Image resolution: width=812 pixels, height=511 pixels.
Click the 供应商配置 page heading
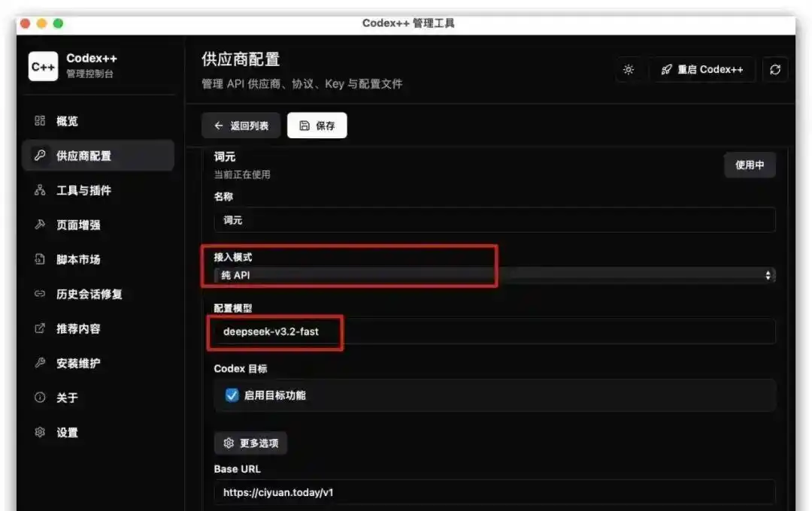241,59
